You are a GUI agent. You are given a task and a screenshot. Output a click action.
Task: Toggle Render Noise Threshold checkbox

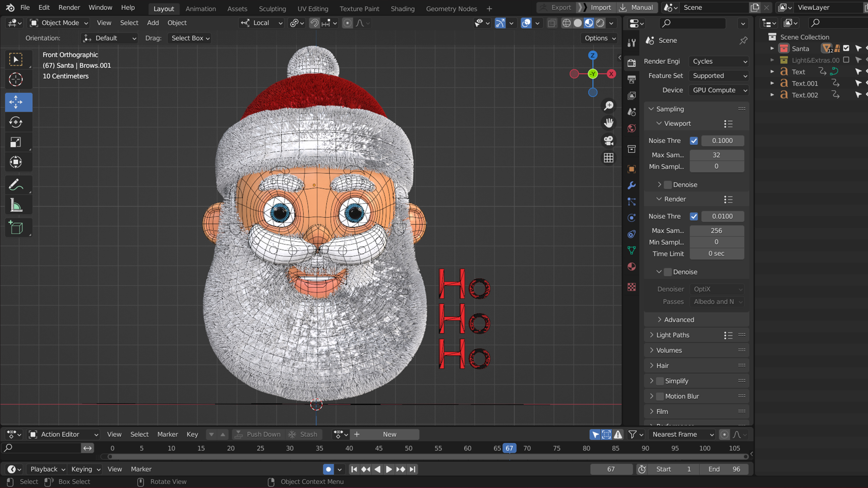tap(694, 217)
